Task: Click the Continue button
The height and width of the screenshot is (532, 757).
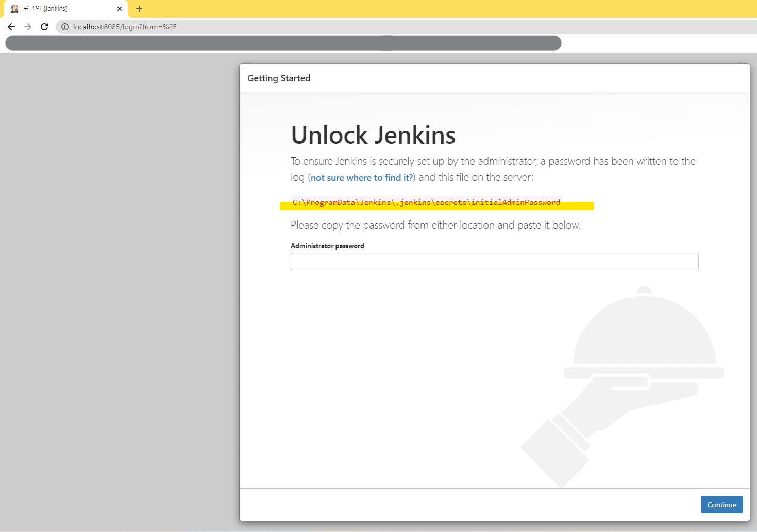Action: [x=721, y=505]
